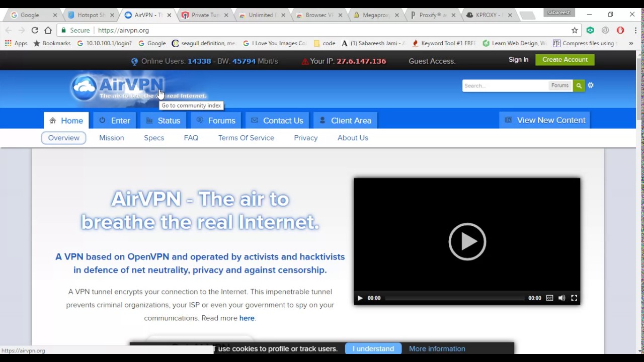
Task: Open Terms Of Service page
Action: [x=246, y=138]
